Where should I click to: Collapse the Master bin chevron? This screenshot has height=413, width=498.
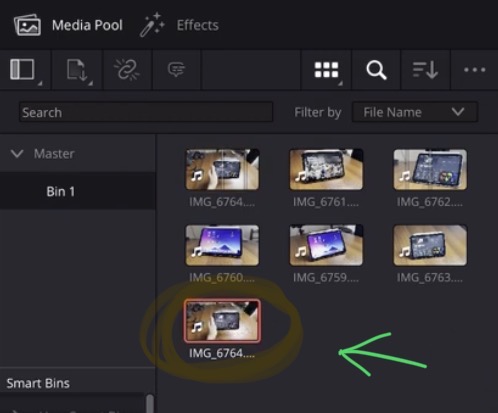pos(17,154)
